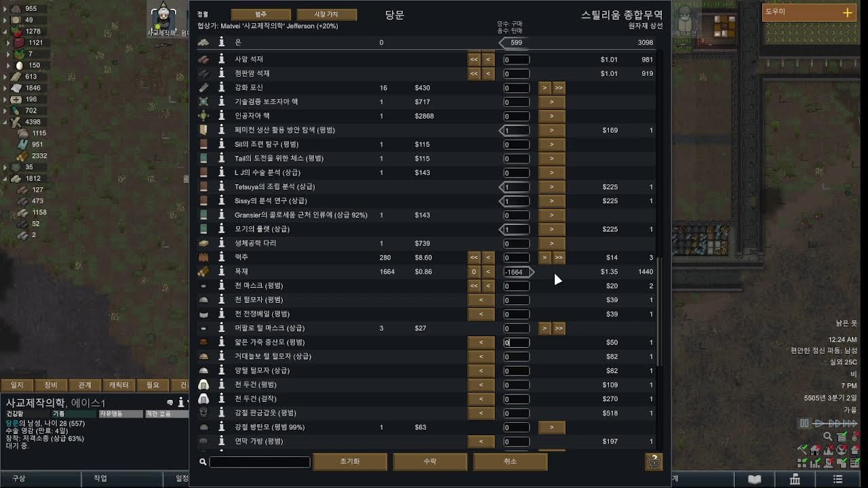
Task: Open the book icon in bottom bar
Action: coord(755,479)
